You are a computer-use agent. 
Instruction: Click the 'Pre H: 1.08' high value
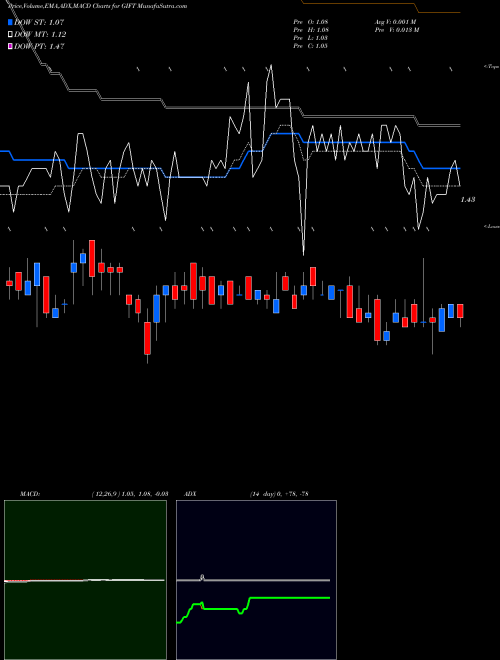tap(311, 30)
